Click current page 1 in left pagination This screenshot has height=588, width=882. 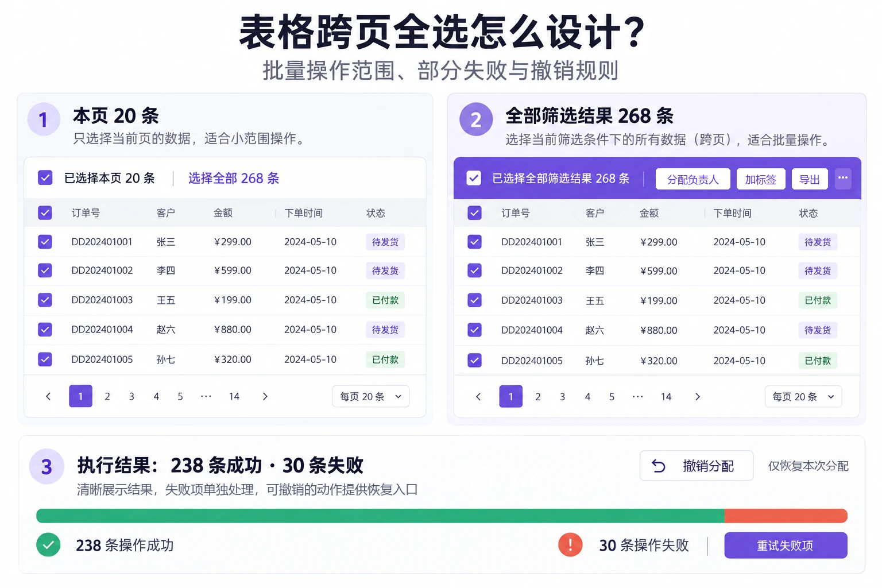(80, 396)
